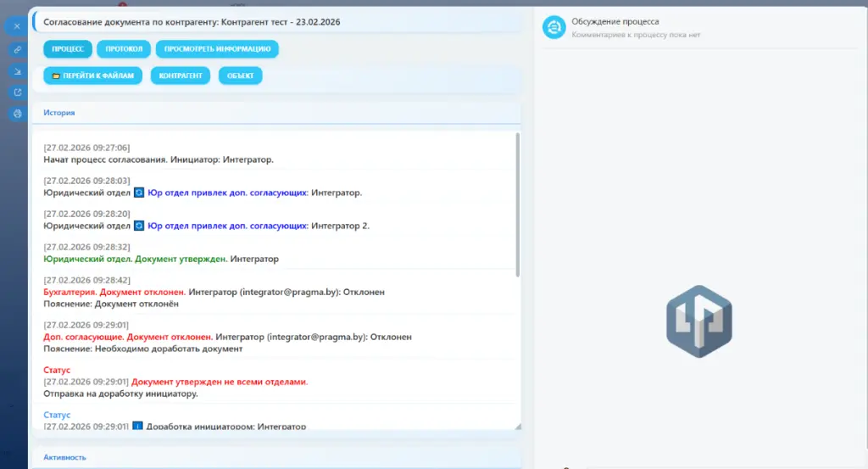The image size is (868, 469).
Task: Open the Процесс tab
Action: pos(68,49)
